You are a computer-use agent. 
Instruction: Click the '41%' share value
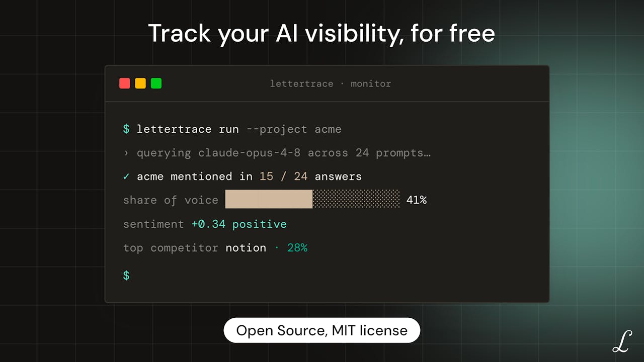pyautogui.click(x=417, y=200)
